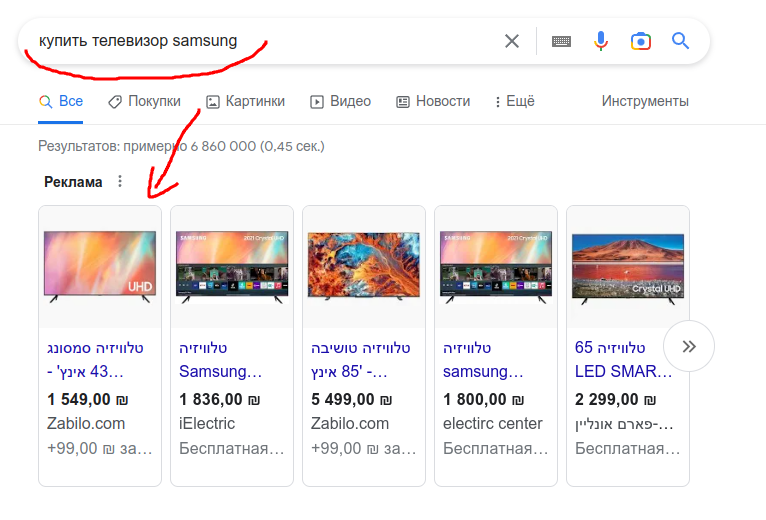
Task: Click the blue magnifier search button
Action: 681,41
